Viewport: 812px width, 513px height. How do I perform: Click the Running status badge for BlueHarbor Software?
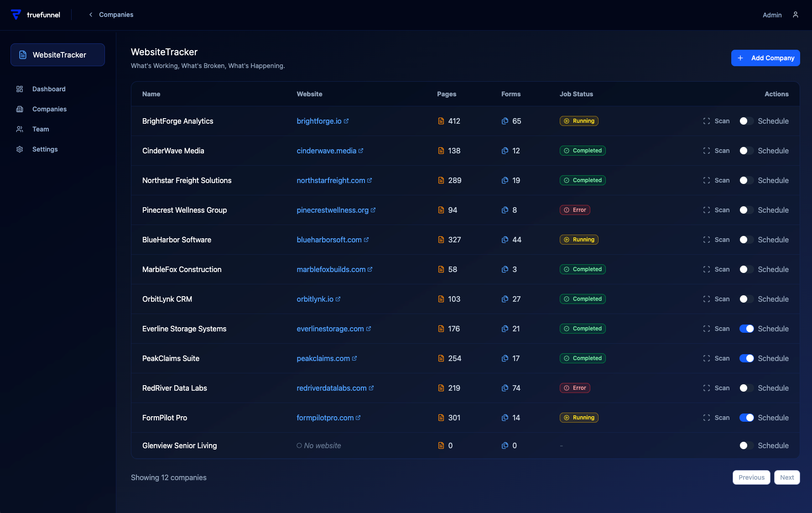579,240
